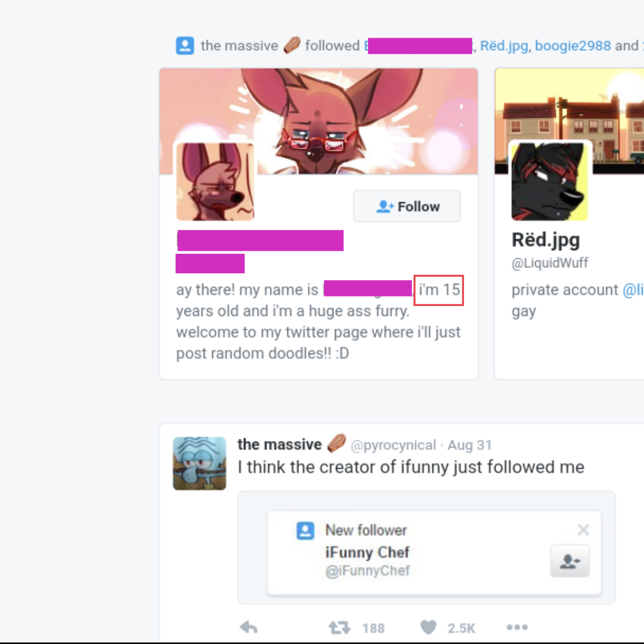Click the fox banner image on card
Screen dimensions: 644x644
tap(319, 121)
